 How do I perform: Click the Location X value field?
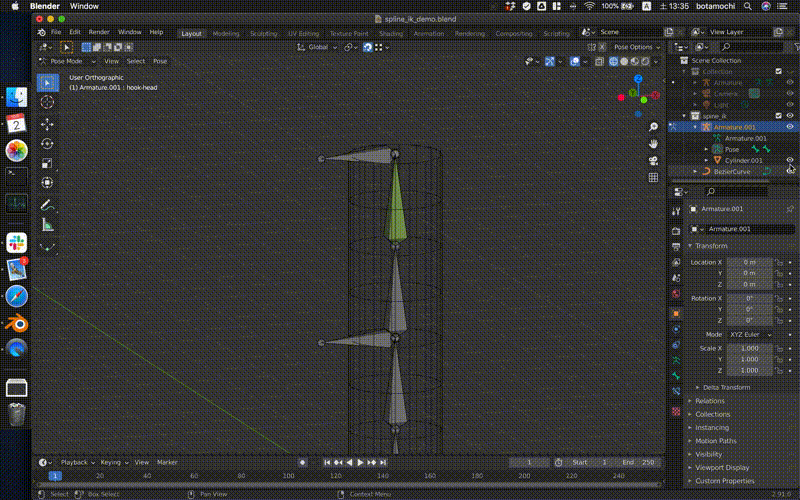click(x=748, y=262)
